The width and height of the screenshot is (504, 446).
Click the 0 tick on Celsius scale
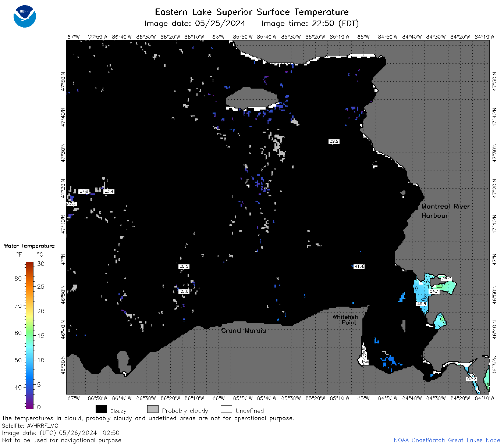point(39,407)
